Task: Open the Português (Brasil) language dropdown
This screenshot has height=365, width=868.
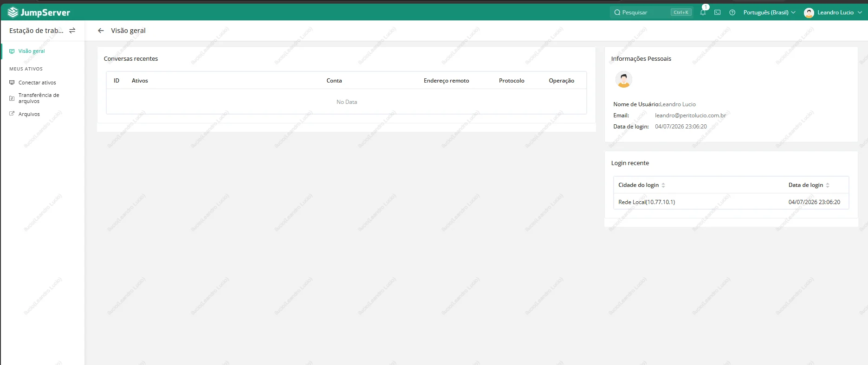Action: pyautogui.click(x=769, y=13)
